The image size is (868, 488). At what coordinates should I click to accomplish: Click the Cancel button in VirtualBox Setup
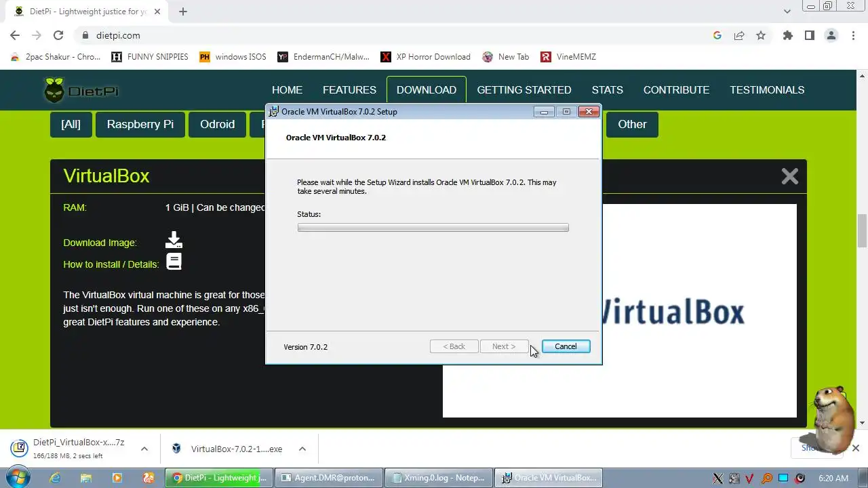566,346
